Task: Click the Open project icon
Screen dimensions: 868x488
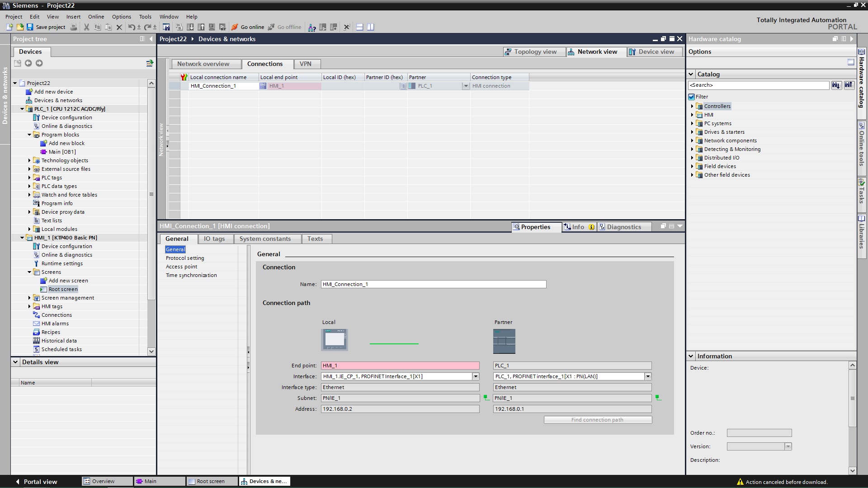Action: point(20,27)
